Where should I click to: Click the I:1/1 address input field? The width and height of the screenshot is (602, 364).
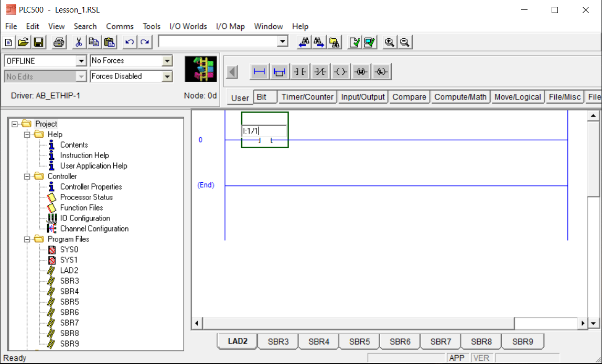[264, 131]
